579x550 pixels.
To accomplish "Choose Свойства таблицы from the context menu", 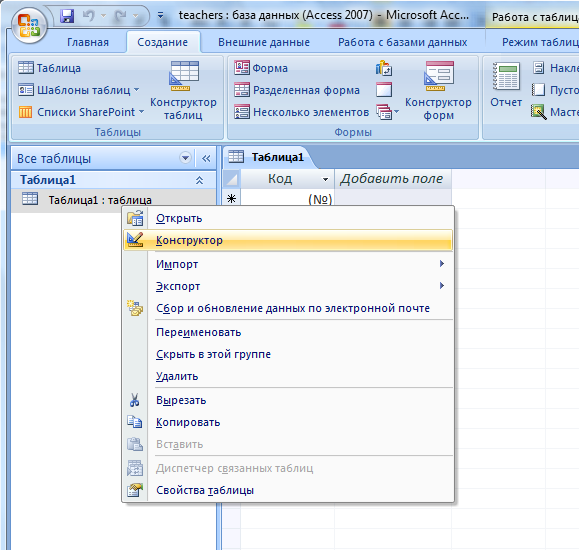I will [x=287, y=490].
